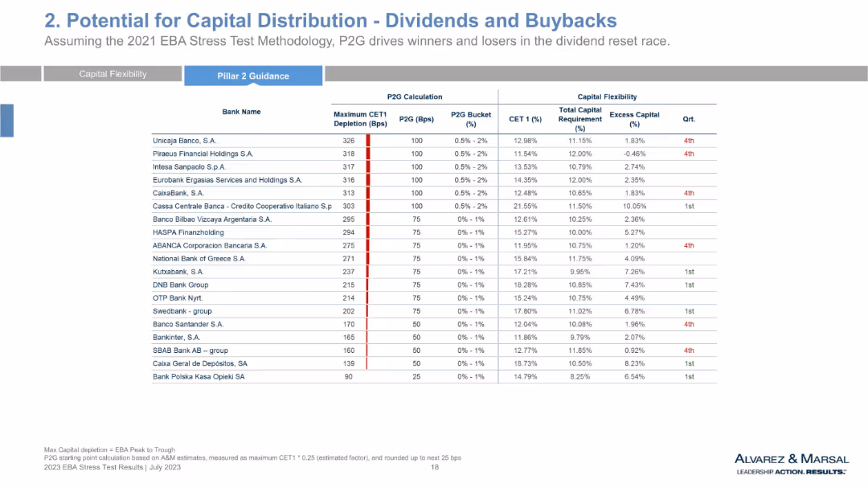The height and width of the screenshot is (488, 868).
Task: Click the blank grey tab left of Capital Flexibility
Action: click(x=20, y=74)
